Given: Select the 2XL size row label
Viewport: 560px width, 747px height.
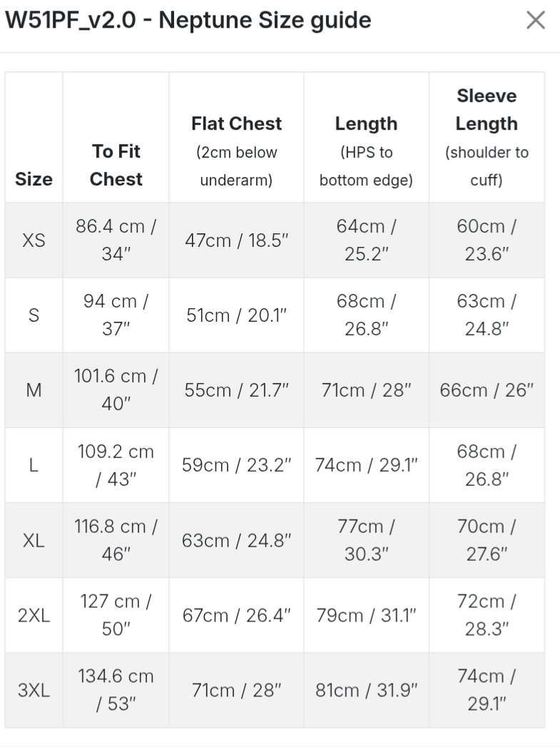Looking at the screenshot, I should [x=34, y=615].
